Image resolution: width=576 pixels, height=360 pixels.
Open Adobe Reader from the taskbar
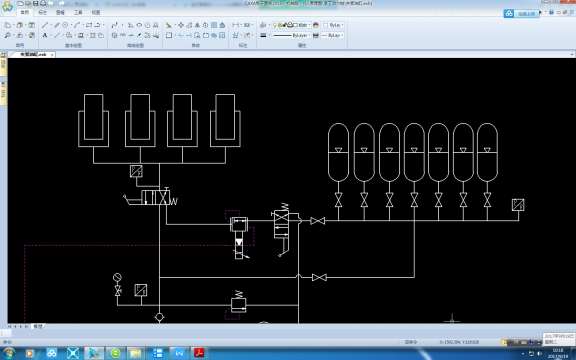pos(199,353)
